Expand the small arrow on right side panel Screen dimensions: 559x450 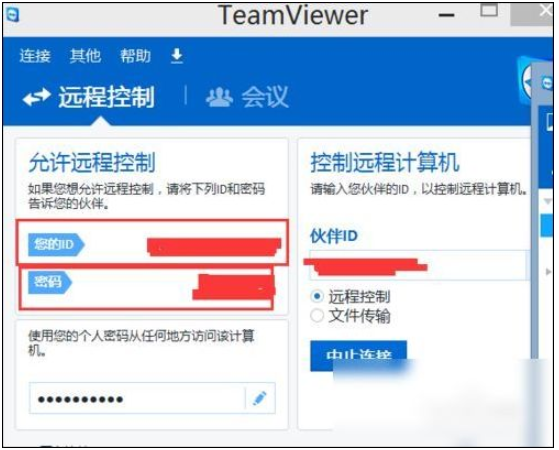pyautogui.click(x=548, y=272)
